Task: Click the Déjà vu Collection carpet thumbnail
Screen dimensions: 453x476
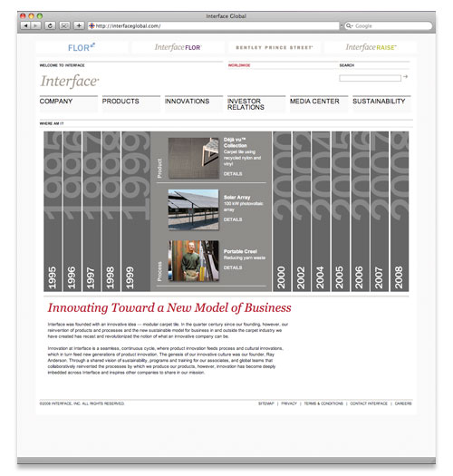Action: point(194,158)
